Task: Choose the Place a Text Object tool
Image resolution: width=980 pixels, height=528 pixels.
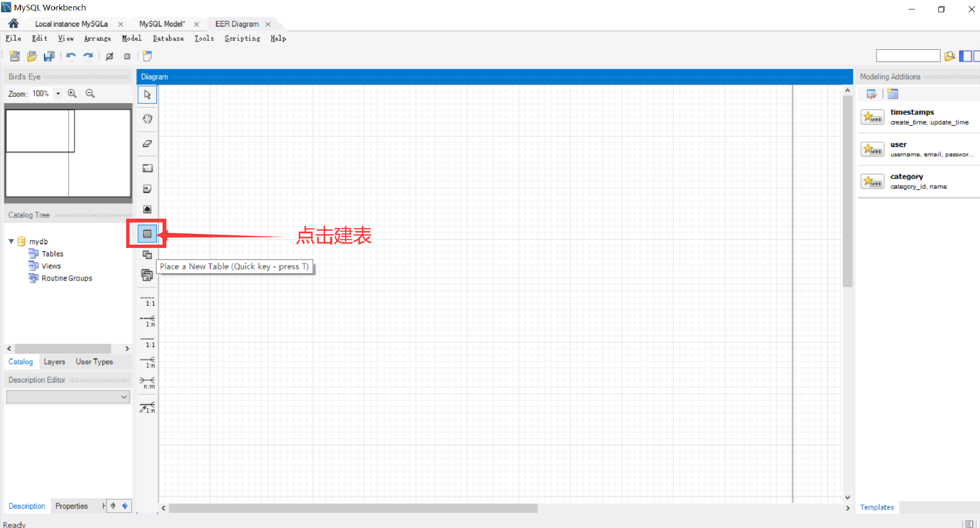Action: point(147,188)
